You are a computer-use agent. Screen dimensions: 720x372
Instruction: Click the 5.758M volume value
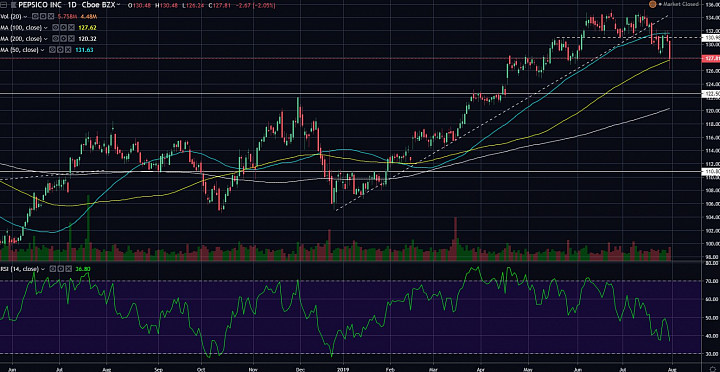click(68, 17)
